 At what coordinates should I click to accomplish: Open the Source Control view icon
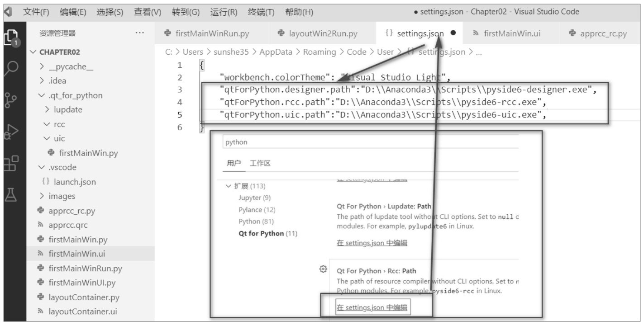pos(10,101)
